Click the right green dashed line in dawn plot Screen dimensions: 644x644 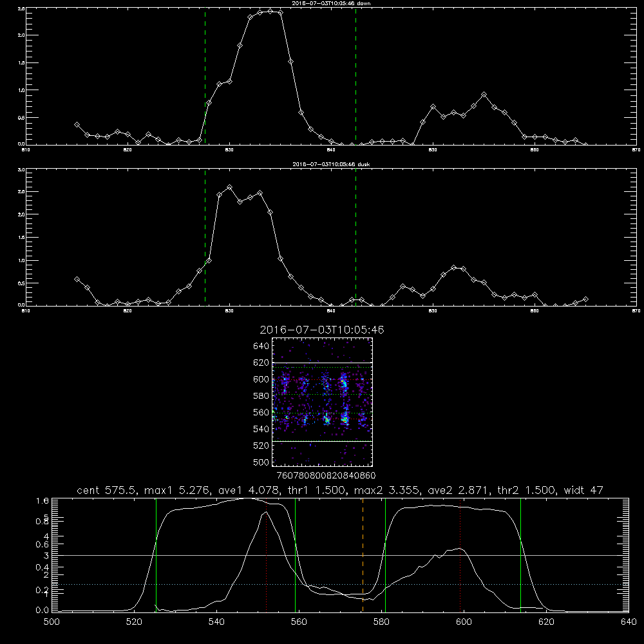click(355, 76)
